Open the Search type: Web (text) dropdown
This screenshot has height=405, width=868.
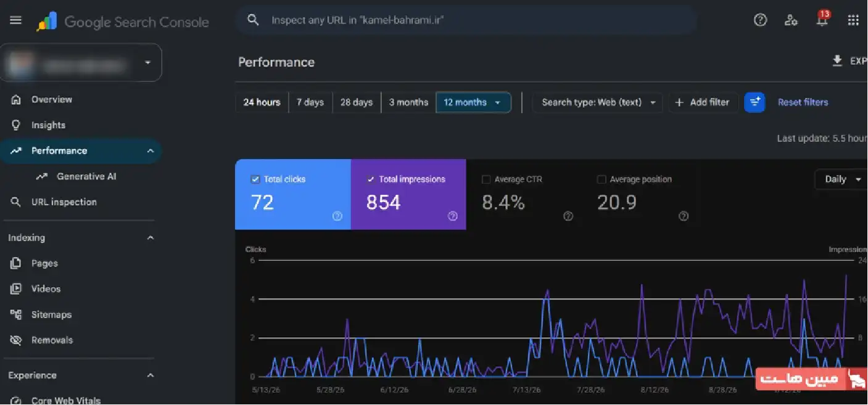click(x=598, y=102)
